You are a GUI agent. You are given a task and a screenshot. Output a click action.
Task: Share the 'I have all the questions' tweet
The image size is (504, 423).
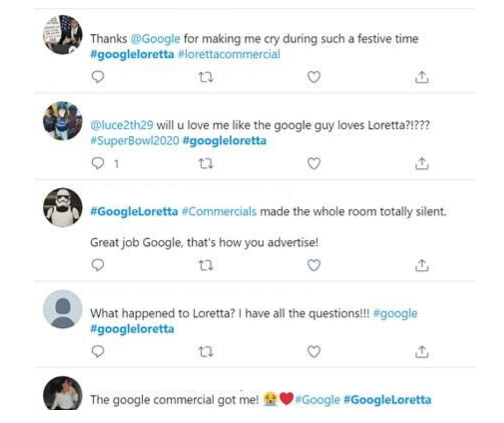(x=422, y=352)
